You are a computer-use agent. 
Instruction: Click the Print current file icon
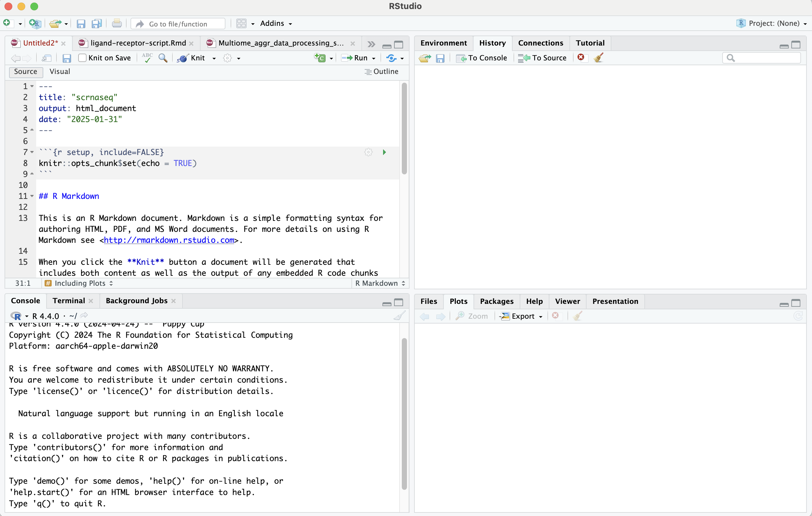(117, 23)
